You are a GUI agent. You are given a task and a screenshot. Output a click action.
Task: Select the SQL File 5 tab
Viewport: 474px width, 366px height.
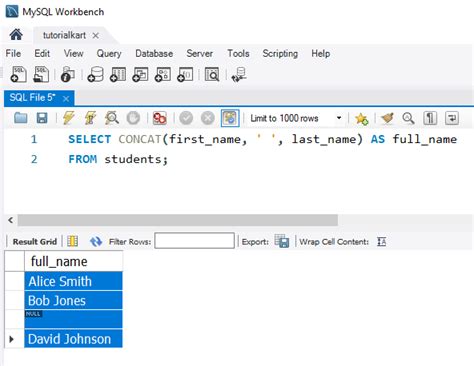click(x=32, y=98)
